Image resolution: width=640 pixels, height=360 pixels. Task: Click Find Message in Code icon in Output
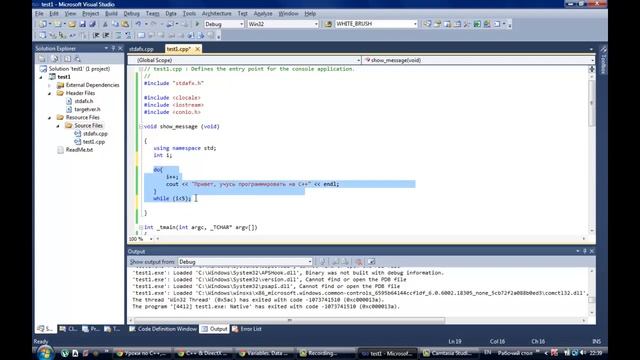[322, 262]
